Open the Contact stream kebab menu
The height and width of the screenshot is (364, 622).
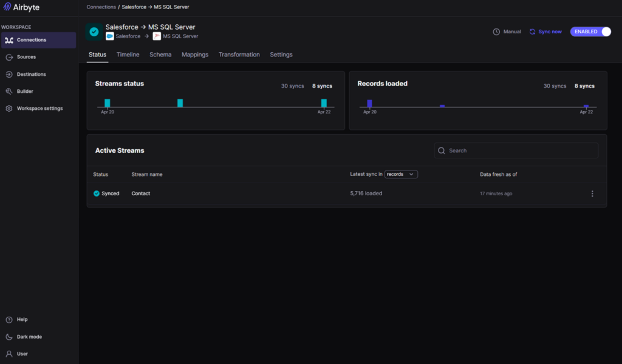click(592, 194)
